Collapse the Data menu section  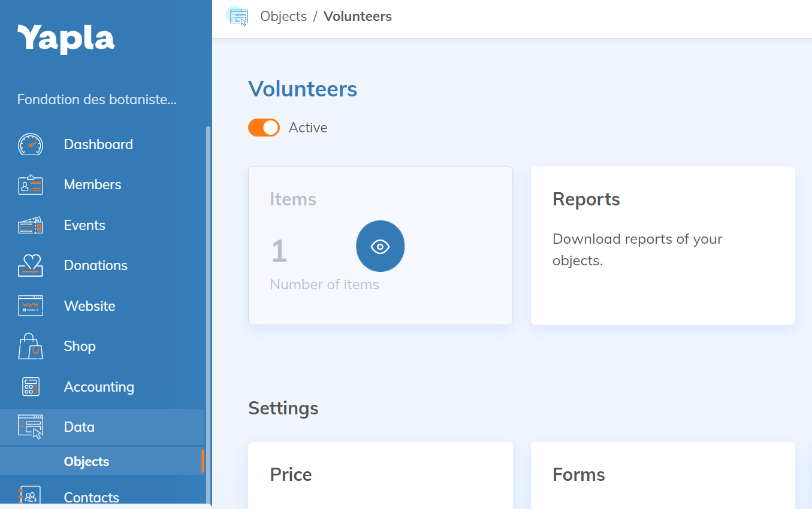(x=79, y=427)
